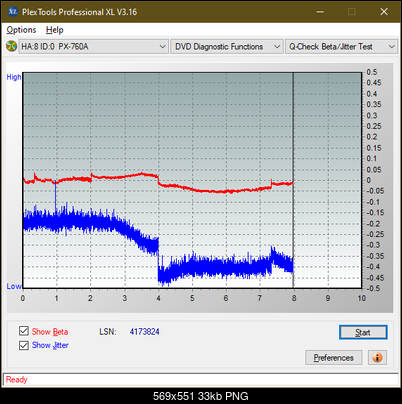Expand the Q-Check Beta/Jitter Test dropdown
The image size is (402, 404).
pos(341,47)
